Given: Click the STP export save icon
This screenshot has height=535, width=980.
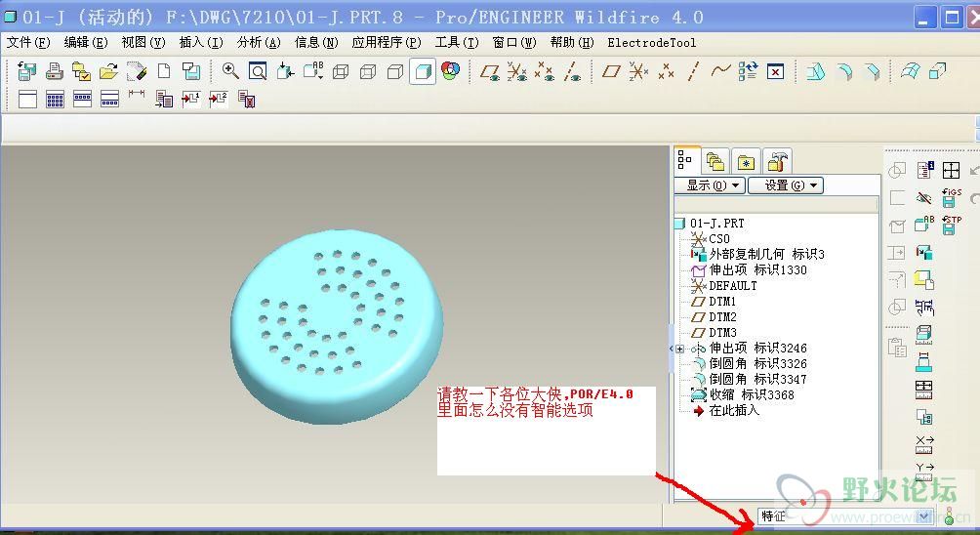Looking at the screenshot, I should pyautogui.click(x=951, y=225).
